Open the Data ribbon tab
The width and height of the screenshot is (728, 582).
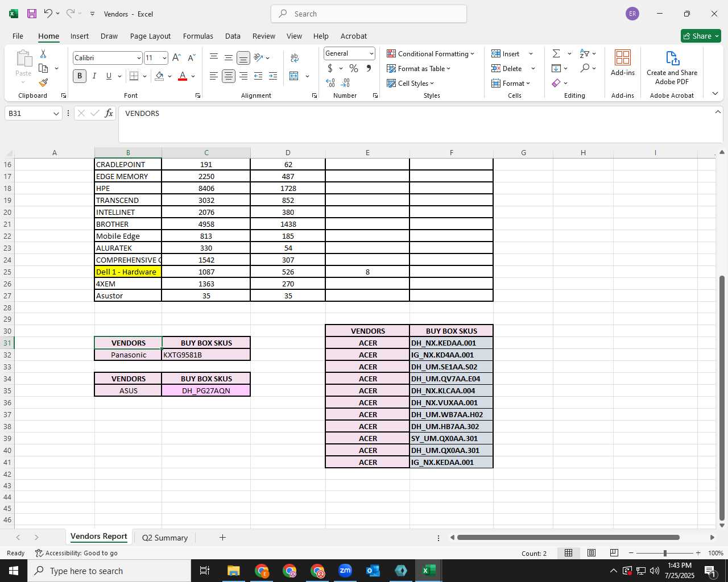[233, 36]
